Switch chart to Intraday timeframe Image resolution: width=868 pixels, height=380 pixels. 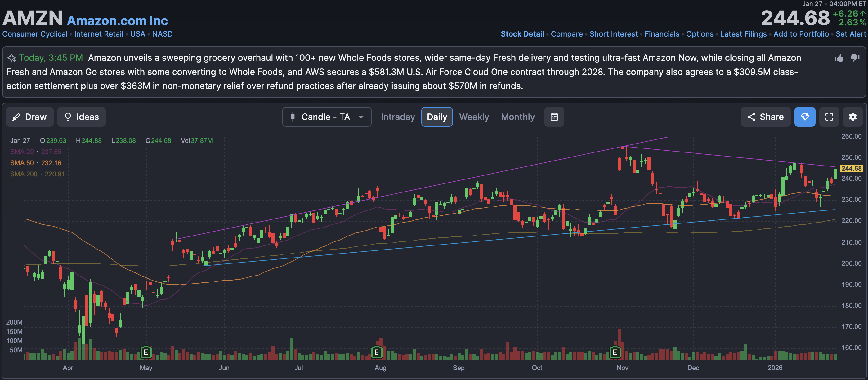(x=398, y=117)
